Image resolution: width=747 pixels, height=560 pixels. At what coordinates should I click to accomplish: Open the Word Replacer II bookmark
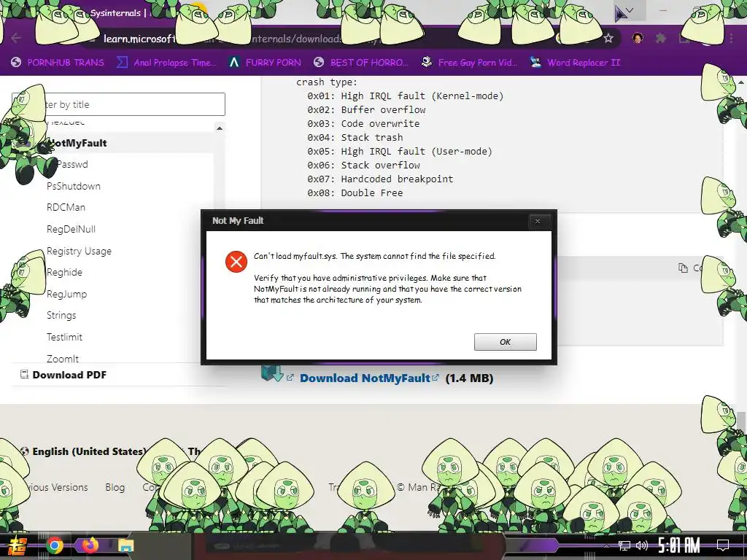576,63
